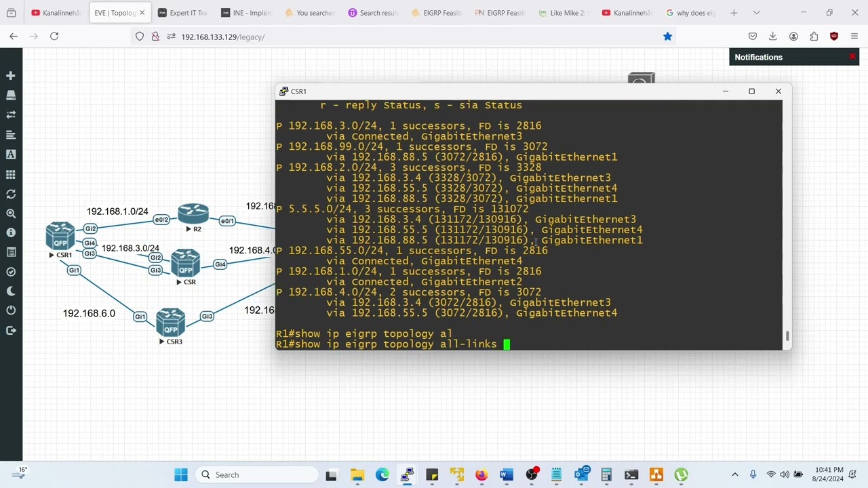Click the 192.168.3.0/24 topology label
The image size is (868, 488).
point(130,248)
